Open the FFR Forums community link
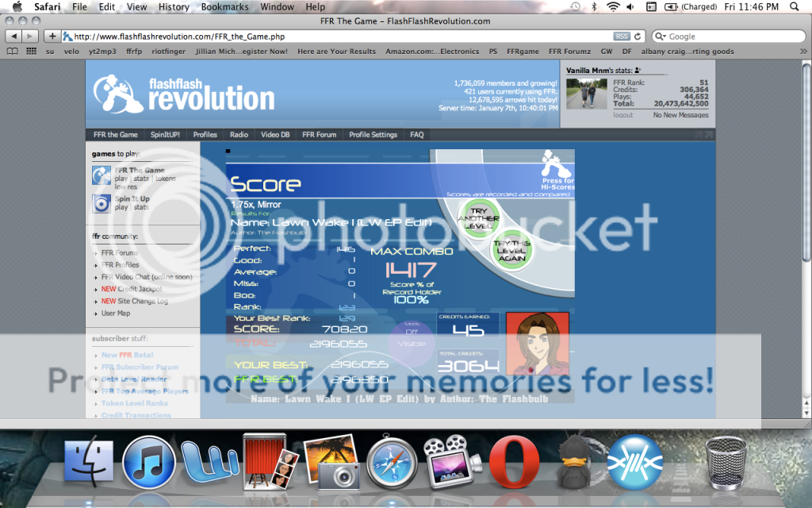Image resolution: width=812 pixels, height=508 pixels. [x=120, y=253]
